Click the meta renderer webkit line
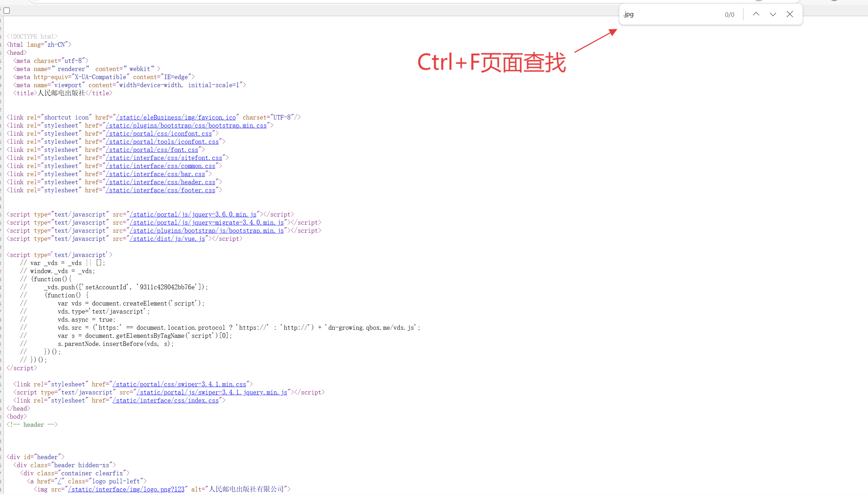 87,69
